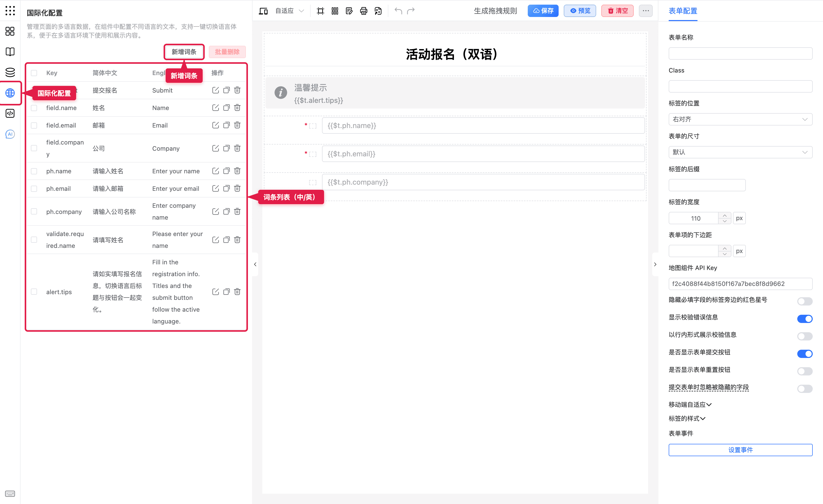Image resolution: width=823 pixels, height=504 pixels.
Task: Open the internationalization globe icon in sidebar
Action: (10, 93)
